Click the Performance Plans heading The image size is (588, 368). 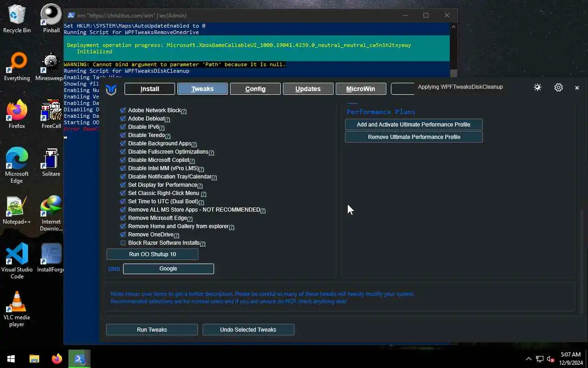(x=381, y=112)
